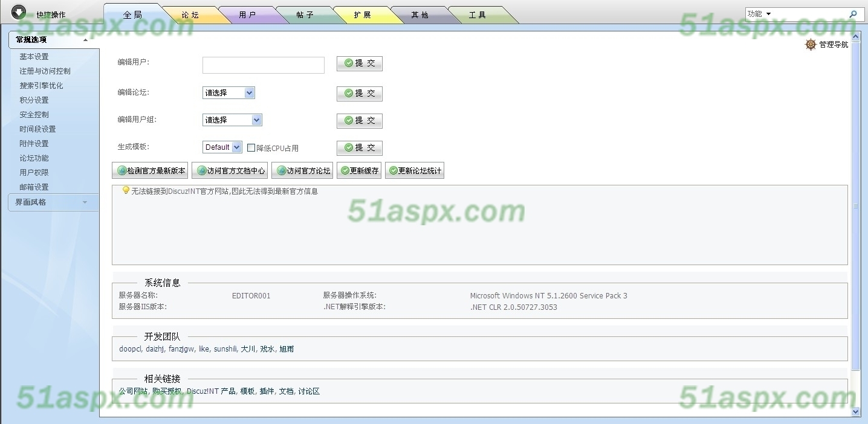Enable the 降低CPU占用 checkbox

pyautogui.click(x=251, y=148)
